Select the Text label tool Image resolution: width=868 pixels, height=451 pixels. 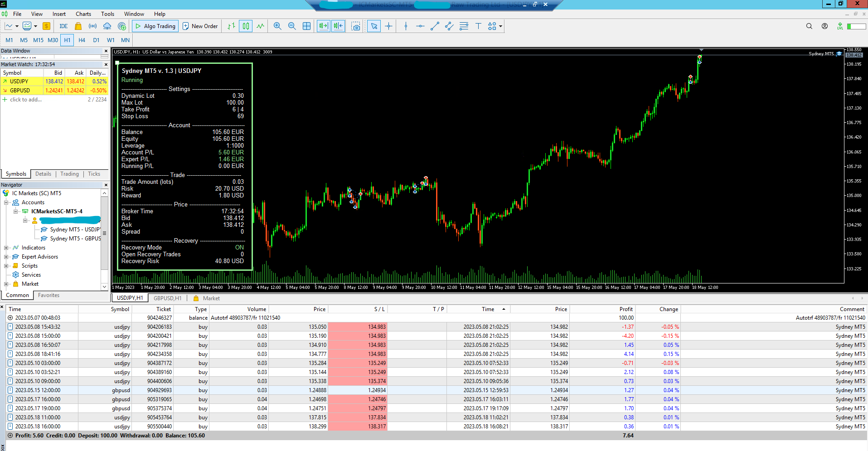pos(478,26)
